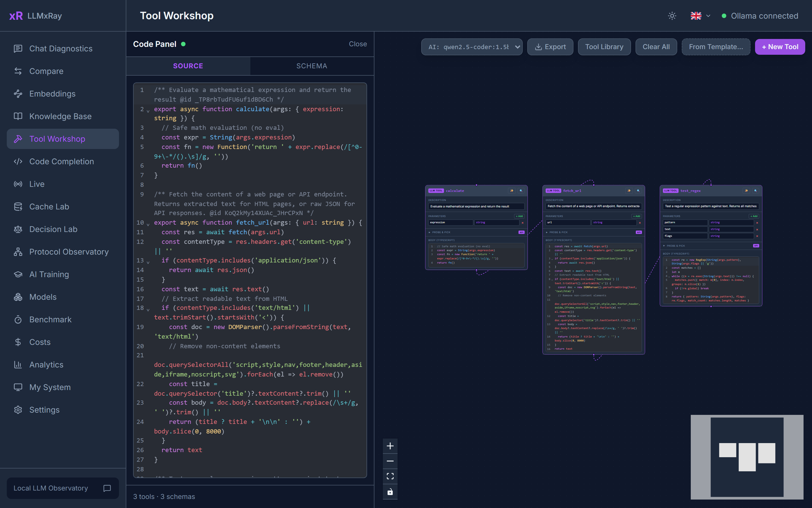
Task: Open Code Completion in the sidebar
Action: point(63,161)
